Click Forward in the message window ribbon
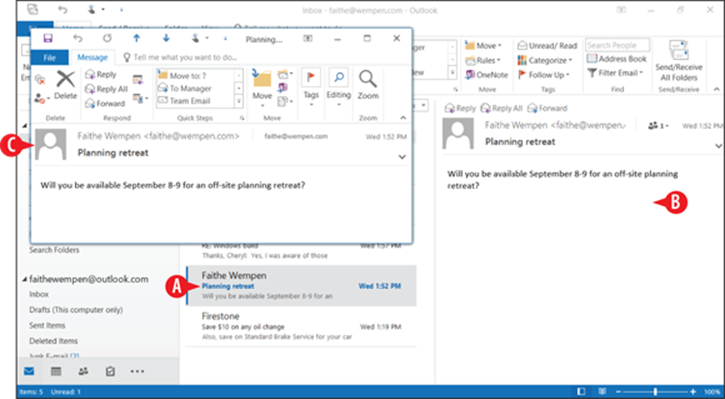725x399 pixels. click(x=105, y=103)
